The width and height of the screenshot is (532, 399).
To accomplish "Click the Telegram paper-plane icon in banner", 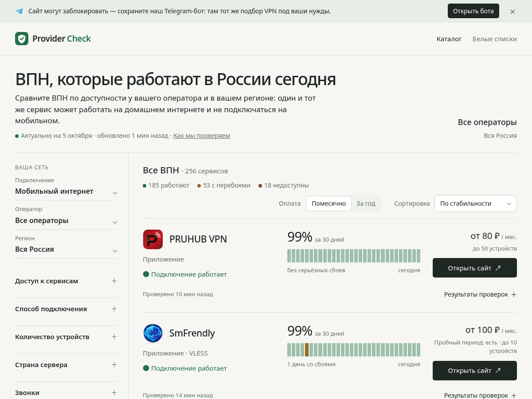I will point(19,11).
